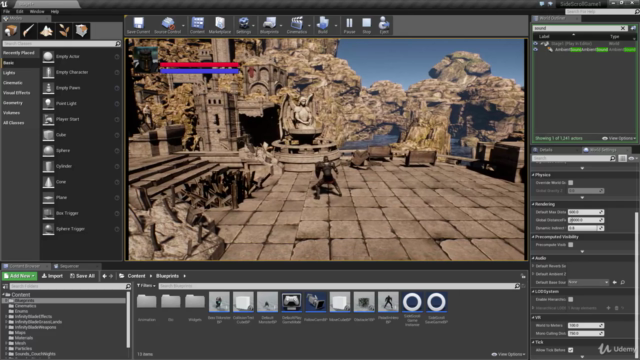Open the Edit menu

(x=20, y=11)
